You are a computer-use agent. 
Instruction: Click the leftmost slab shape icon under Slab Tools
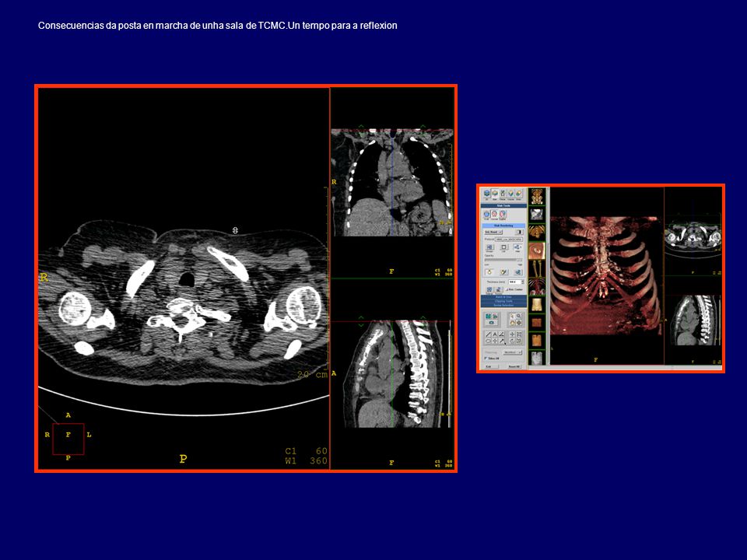[x=486, y=215]
